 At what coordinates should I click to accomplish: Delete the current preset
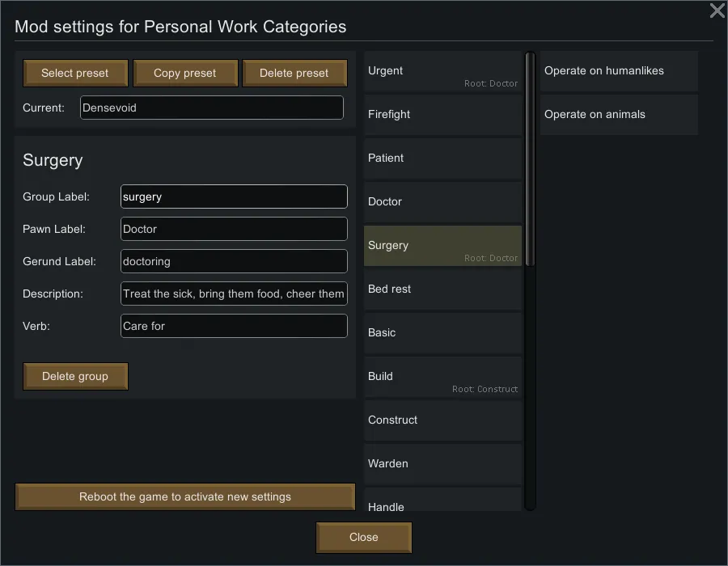coord(294,73)
